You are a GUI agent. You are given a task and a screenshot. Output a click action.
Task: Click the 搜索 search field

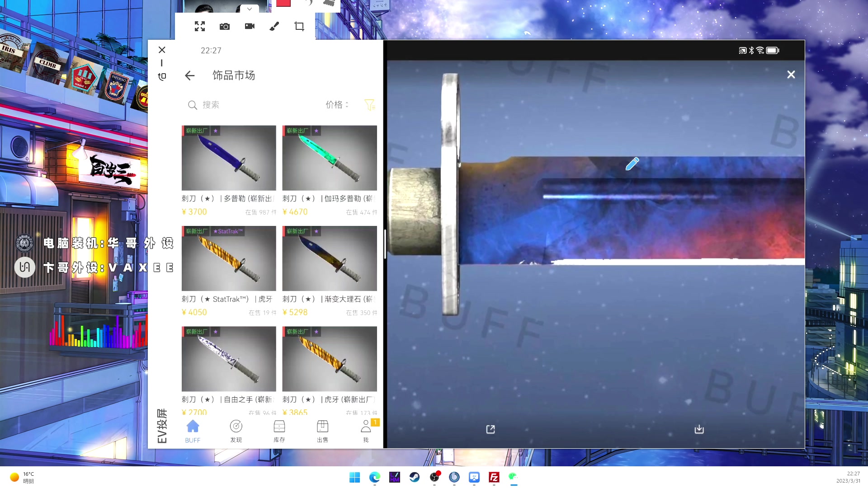[253, 105]
